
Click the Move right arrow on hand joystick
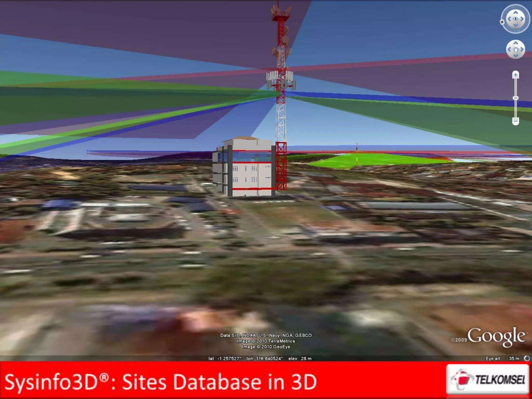tap(522, 49)
